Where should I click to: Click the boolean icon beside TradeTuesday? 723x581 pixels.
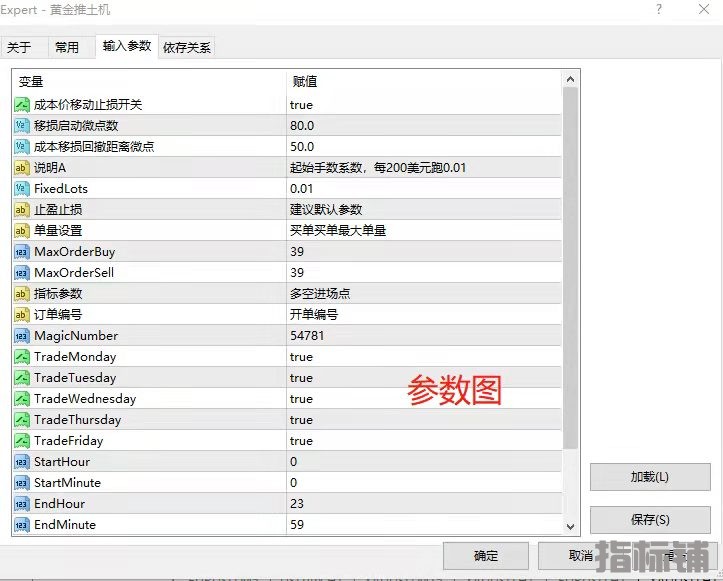click(22, 378)
